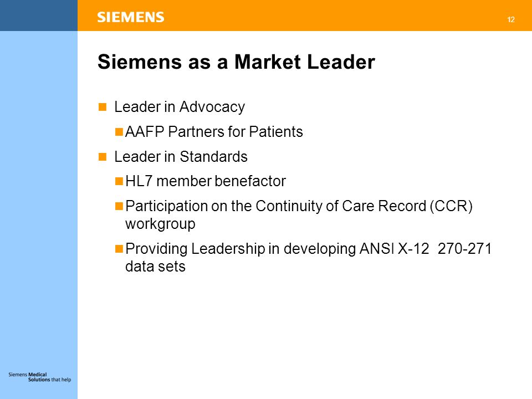The image size is (532, 399).
Task: Select the AAFP Partners for Patients line
Action: click(214, 132)
